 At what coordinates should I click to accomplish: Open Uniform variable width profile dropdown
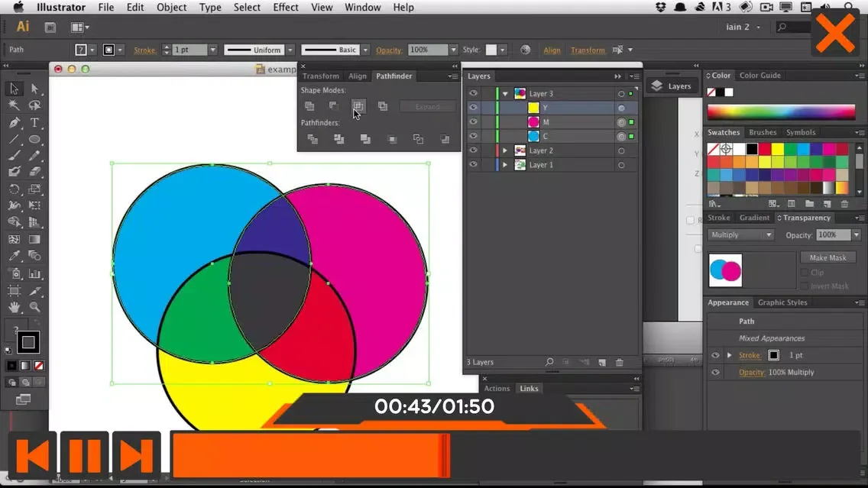(290, 50)
